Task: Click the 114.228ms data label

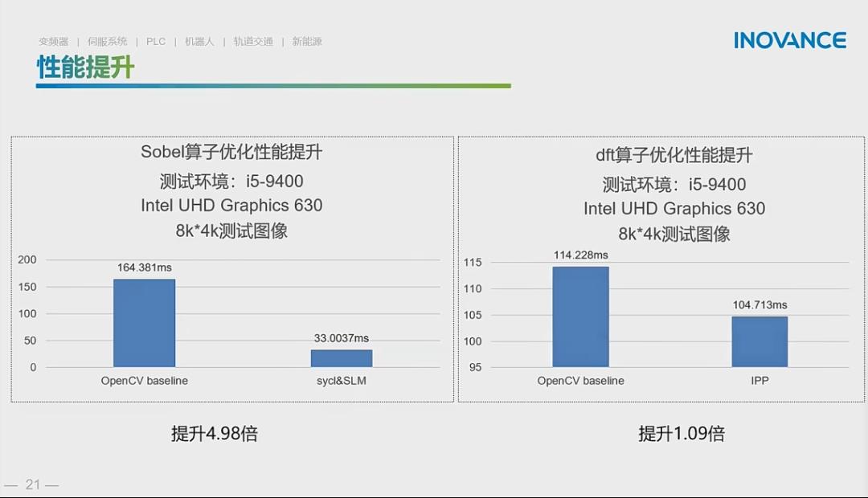Action: point(580,255)
